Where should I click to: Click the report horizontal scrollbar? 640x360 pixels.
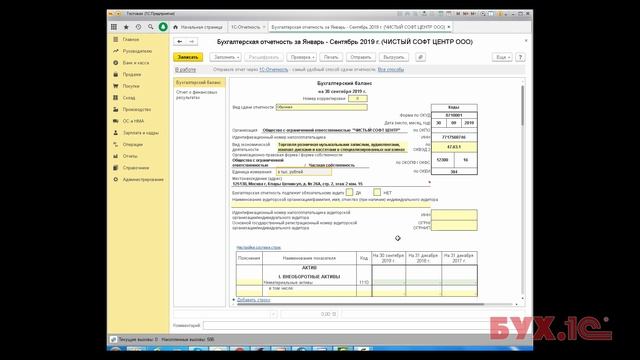(x=361, y=304)
